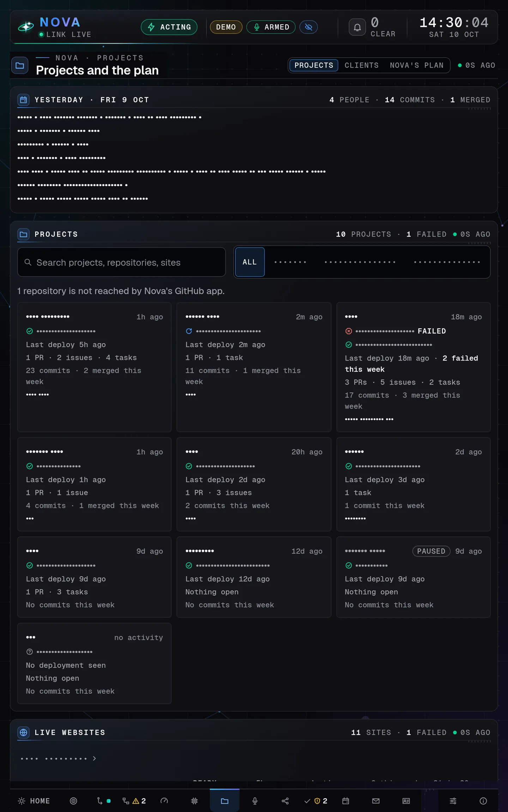Click the "14 COMMITS" summary stat
This screenshot has width=508, height=812.
pyautogui.click(x=410, y=100)
